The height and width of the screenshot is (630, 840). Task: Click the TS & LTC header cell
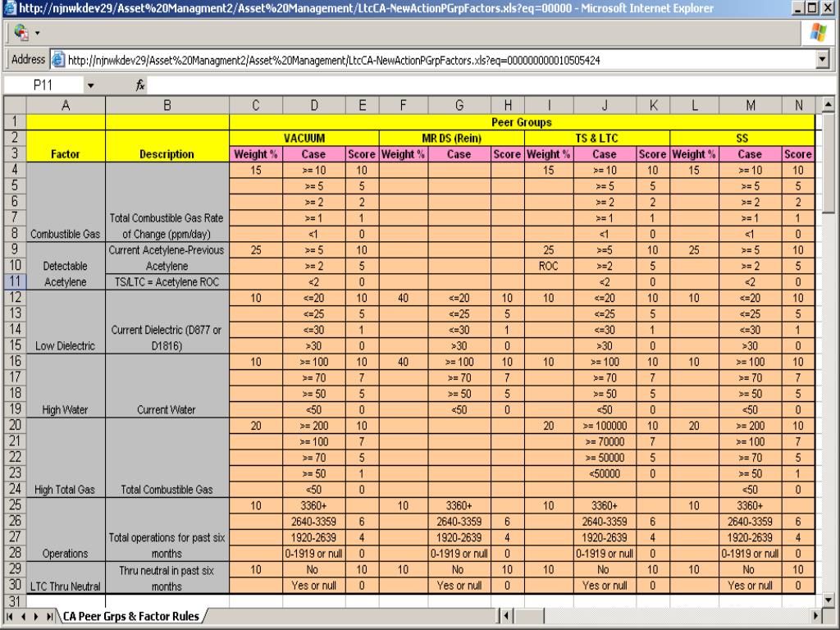pyautogui.click(x=597, y=138)
